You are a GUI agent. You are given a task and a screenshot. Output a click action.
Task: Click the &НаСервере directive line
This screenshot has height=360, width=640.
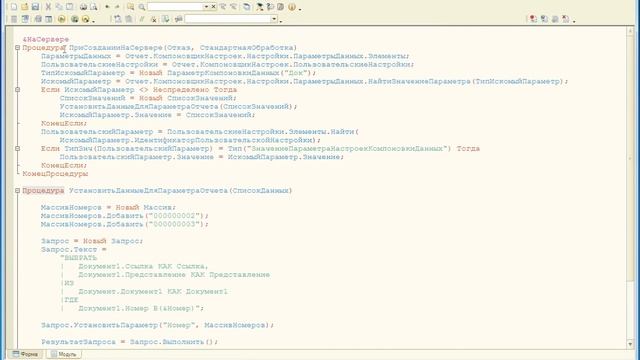46,39
